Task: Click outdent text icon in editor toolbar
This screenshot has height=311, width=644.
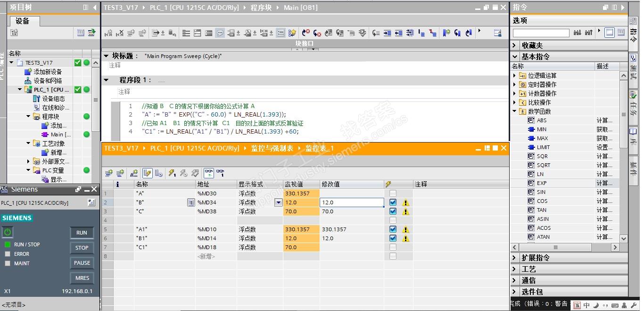Action: tap(399, 33)
